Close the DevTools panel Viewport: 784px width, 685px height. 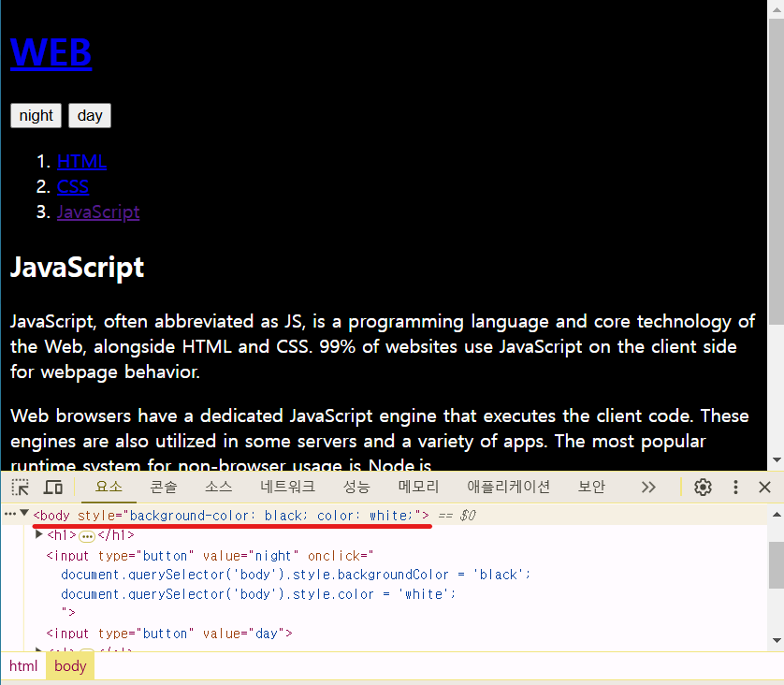tap(764, 487)
